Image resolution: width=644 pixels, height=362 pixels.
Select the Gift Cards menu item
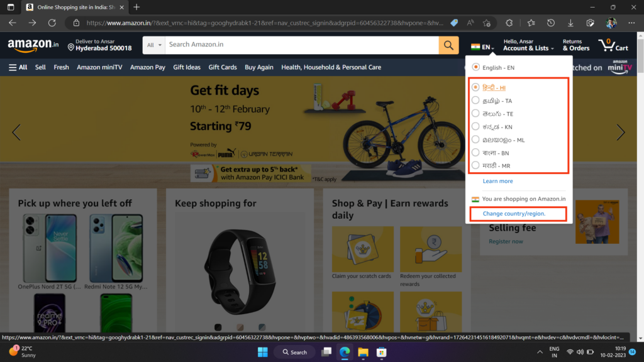223,67
